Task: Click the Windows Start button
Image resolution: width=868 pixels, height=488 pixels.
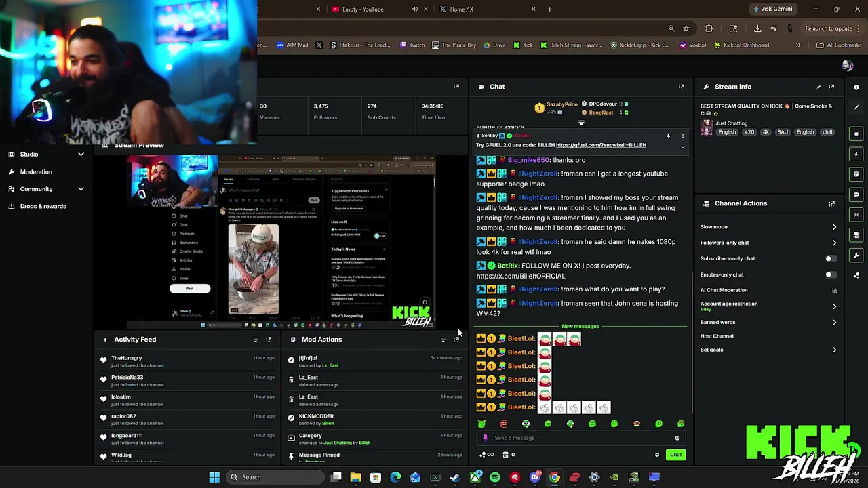Action: (214, 477)
